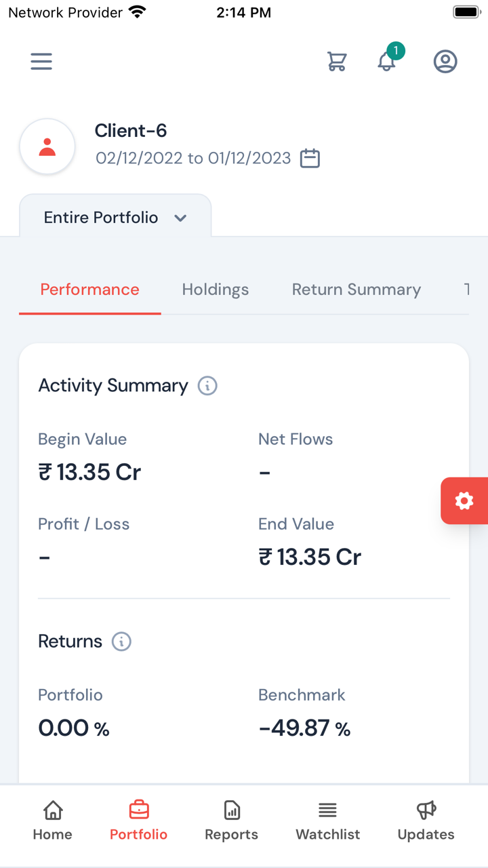Select Portfolio in bottom navigation
488x868 pixels.
(139, 819)
